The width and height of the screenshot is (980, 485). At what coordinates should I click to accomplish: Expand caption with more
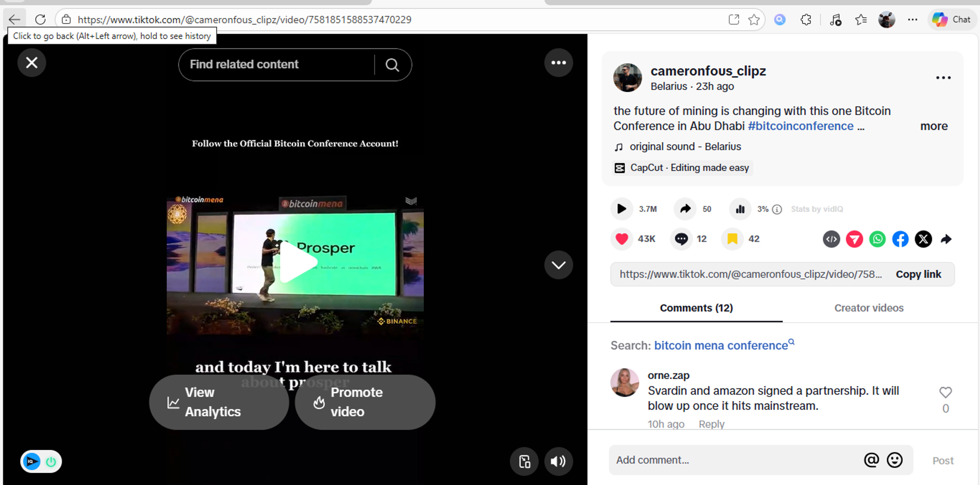click(934, 126)
